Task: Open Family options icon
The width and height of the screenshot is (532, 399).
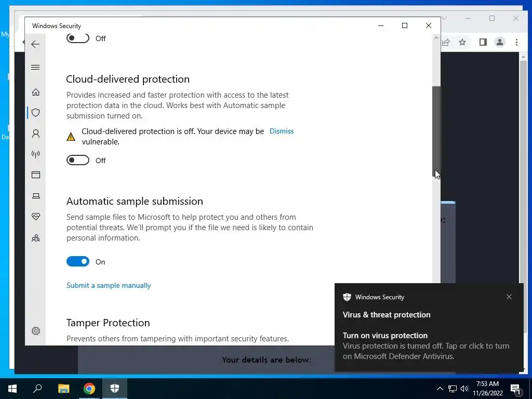Action: coord(36,238)
